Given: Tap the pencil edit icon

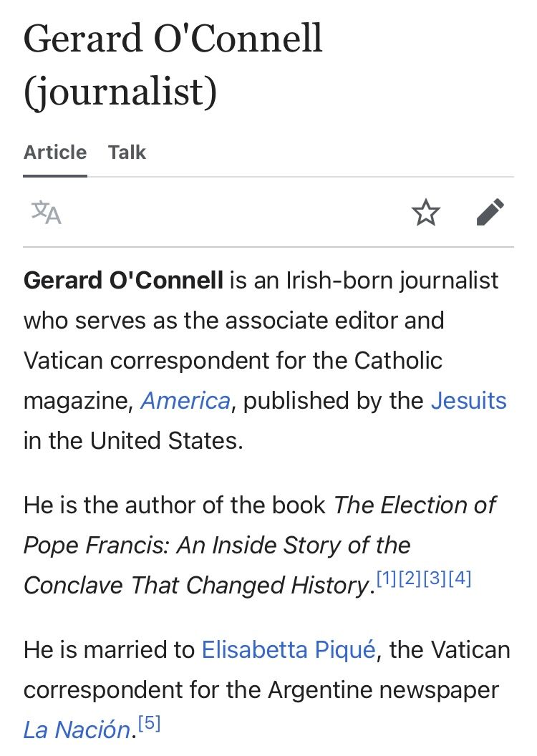Looking at the screenshot, I should pos(490,212).
